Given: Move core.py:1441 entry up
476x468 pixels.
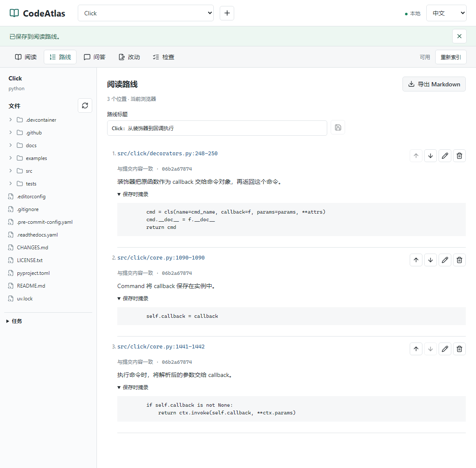Looking at the screenshot, I should [x=416, y=349].
